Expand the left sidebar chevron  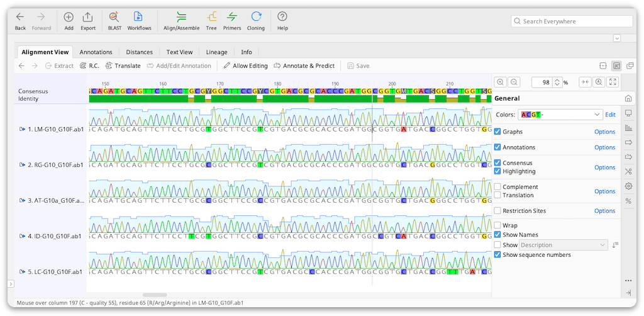pos(11,284)
